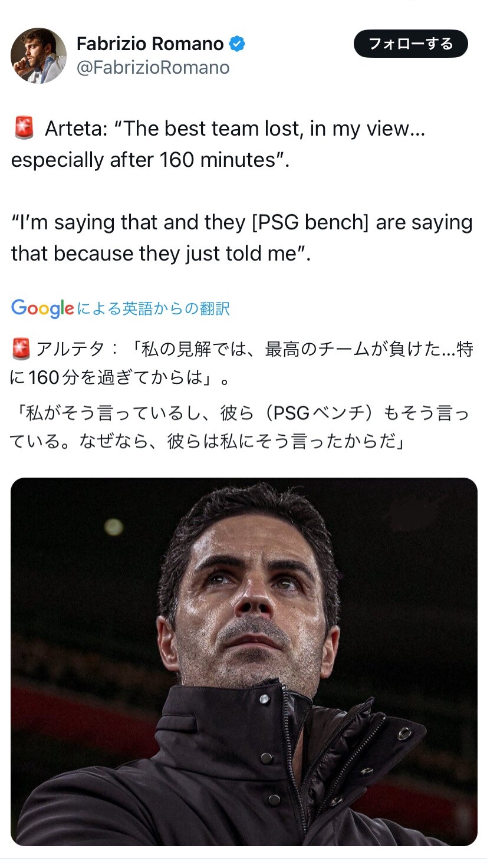The image size is (487, 868).
Task: Tap the フォローする follow button
Action: click(410, 44)
